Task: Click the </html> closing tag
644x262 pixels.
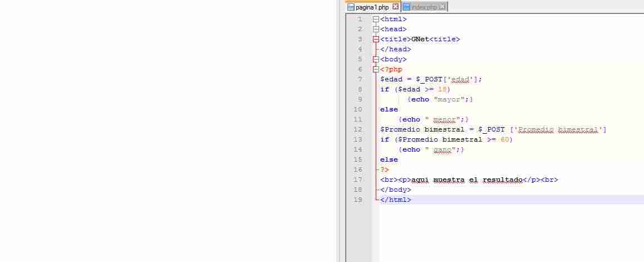Action: [396, 200]
